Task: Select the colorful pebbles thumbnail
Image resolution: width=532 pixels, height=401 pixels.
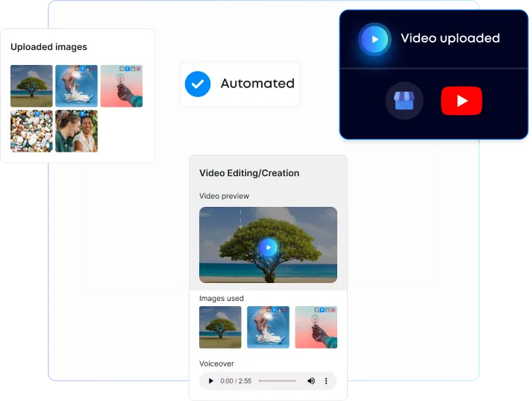Action: click(31, 131)
